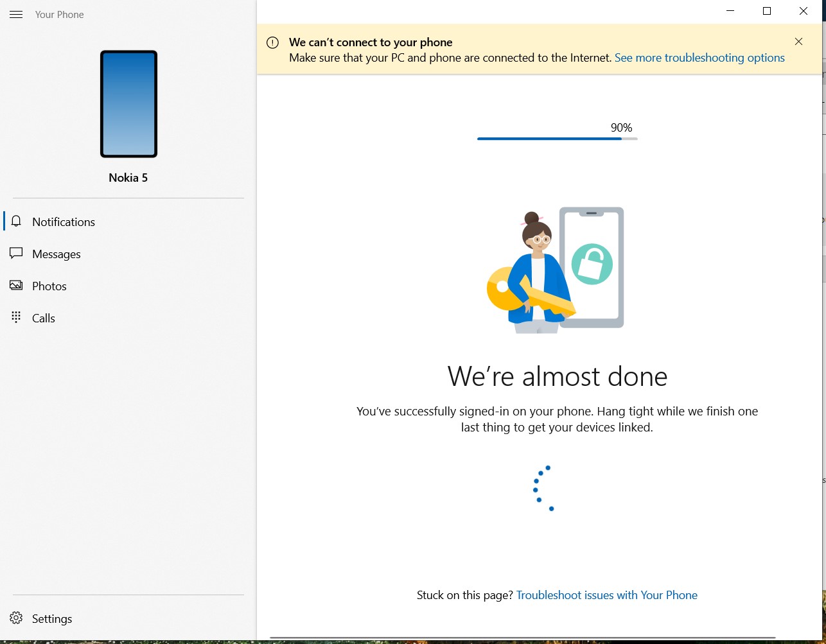Click the Nokia 5 device name

[x=128, y=178]
